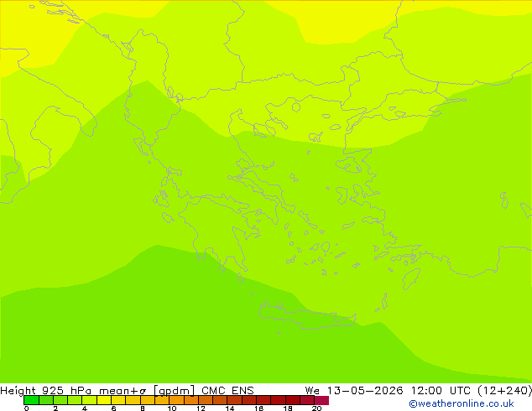532x411 pixels.
Task: Click the "(12+240)" forecast offset text
Action: point(504,390)
